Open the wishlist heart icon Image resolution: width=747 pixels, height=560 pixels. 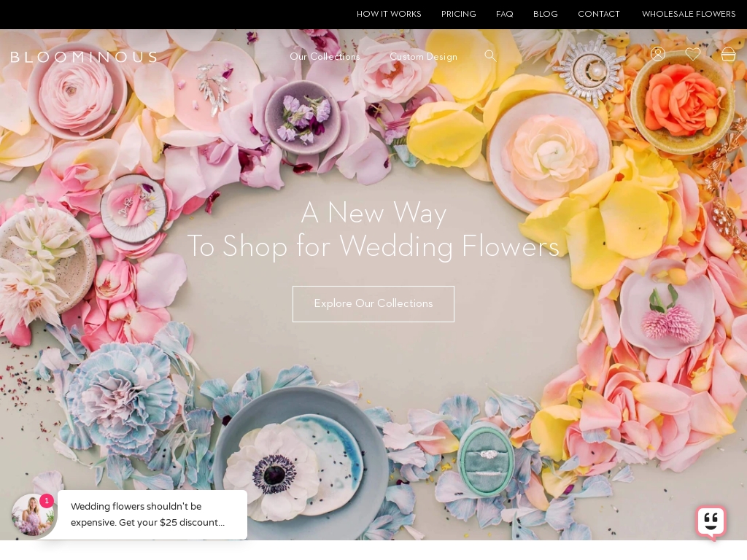(x=692, y=54)
